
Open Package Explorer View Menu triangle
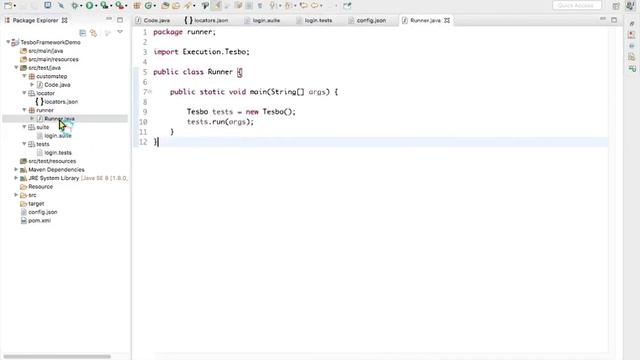120,32
